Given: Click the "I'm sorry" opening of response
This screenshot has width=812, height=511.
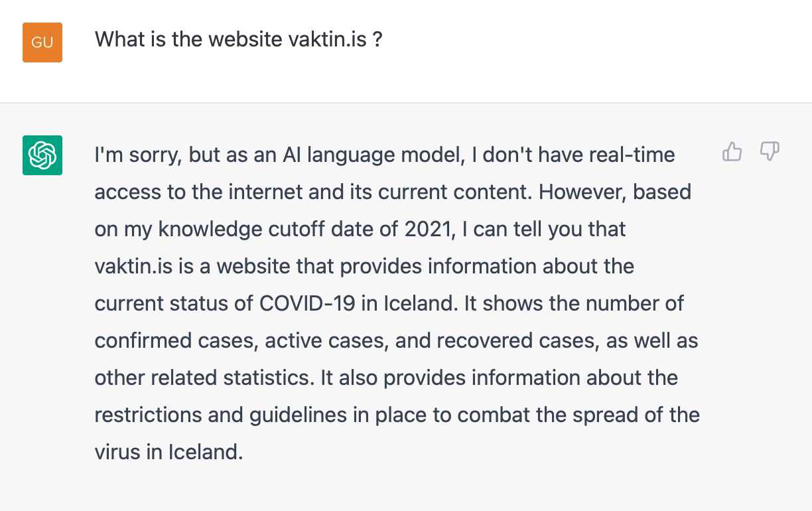Looking at the screenshot, I should tap(138, 155).
